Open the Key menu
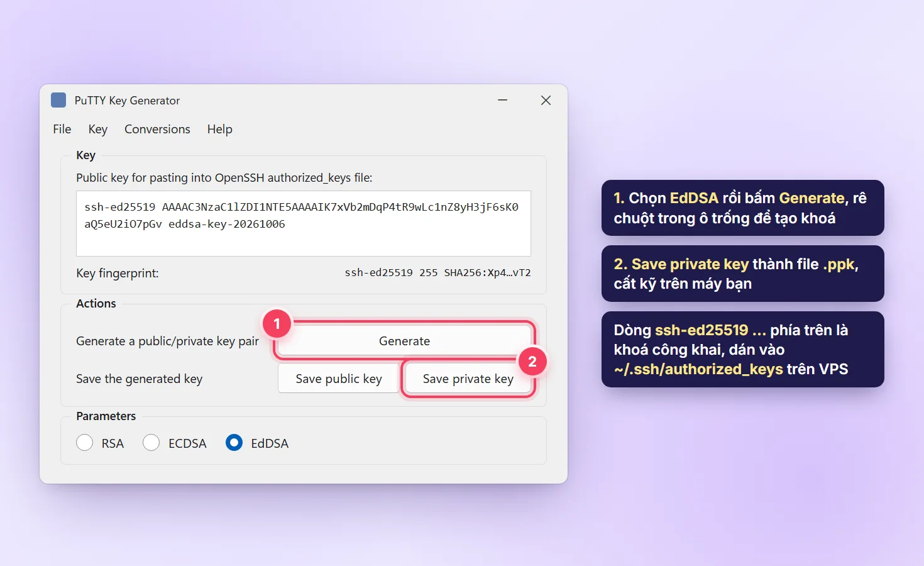This screenshot has height=566, width=924. (x=97, y=129)
